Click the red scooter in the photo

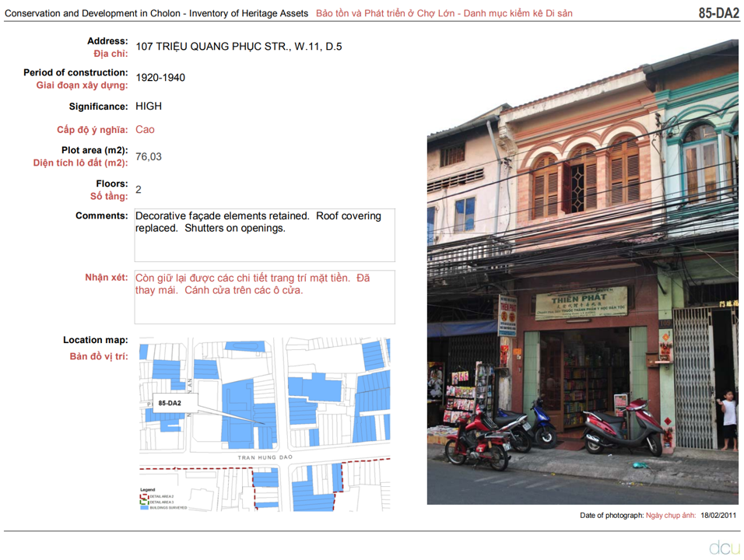click(621, 431)
